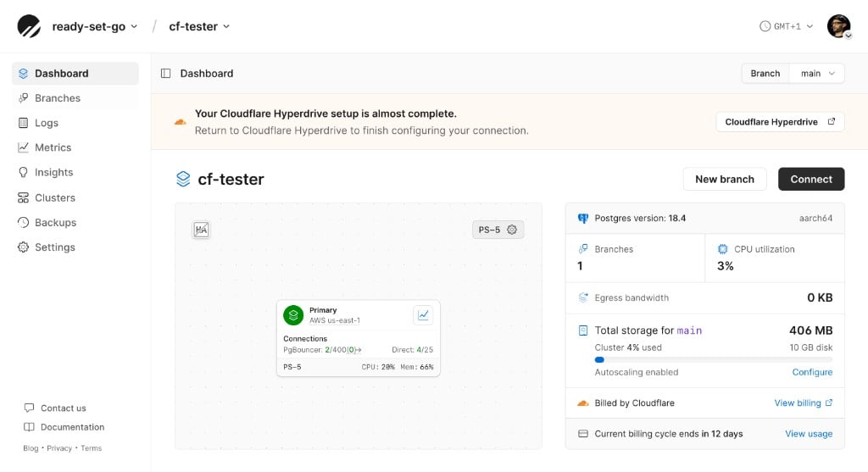Go to Dashboard in the sidebar
868x472 pixels.
coord(75,74)
